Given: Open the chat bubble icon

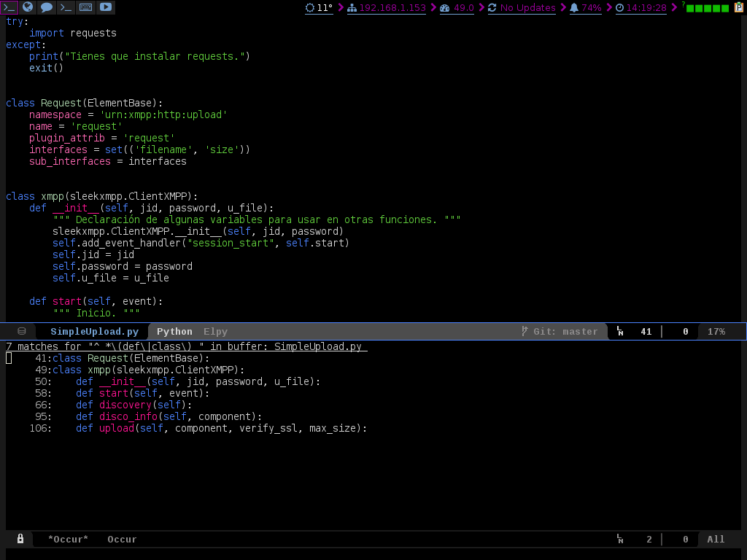Looking at the screenshot, I should tap(47, 7).
